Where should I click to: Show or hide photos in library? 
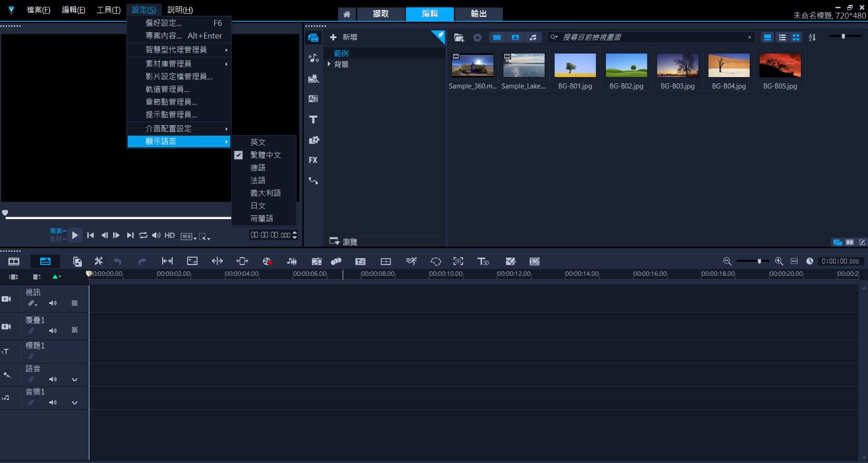pyautogui.click(x=515, y=37)
